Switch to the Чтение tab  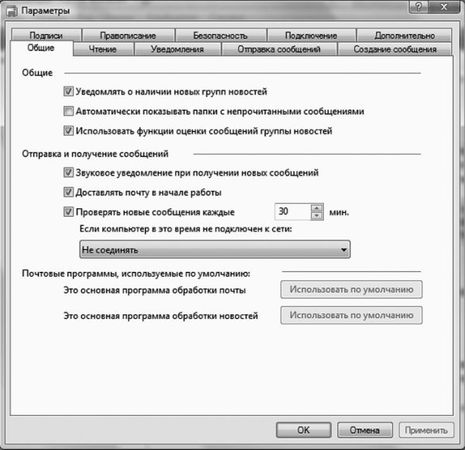point(103,49)
